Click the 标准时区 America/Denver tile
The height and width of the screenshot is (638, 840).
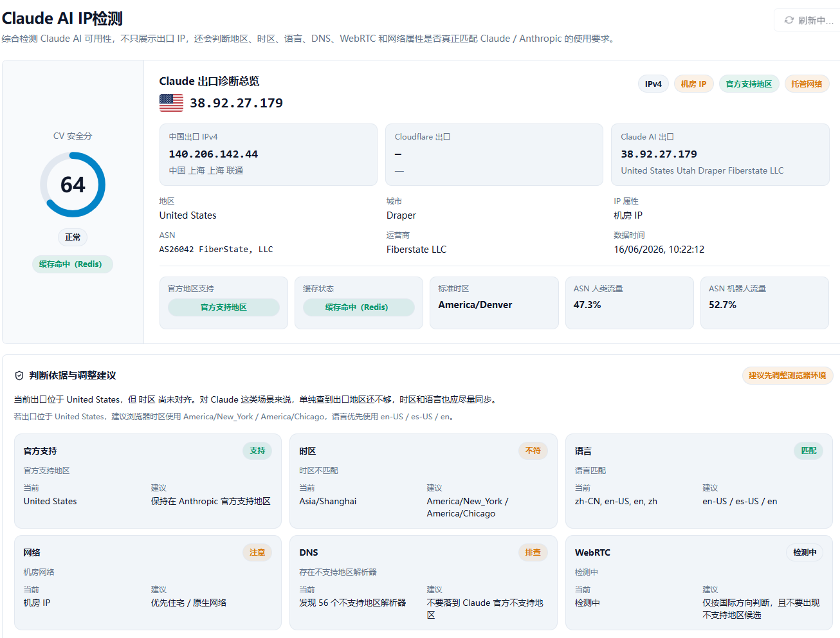pos(494,303)
